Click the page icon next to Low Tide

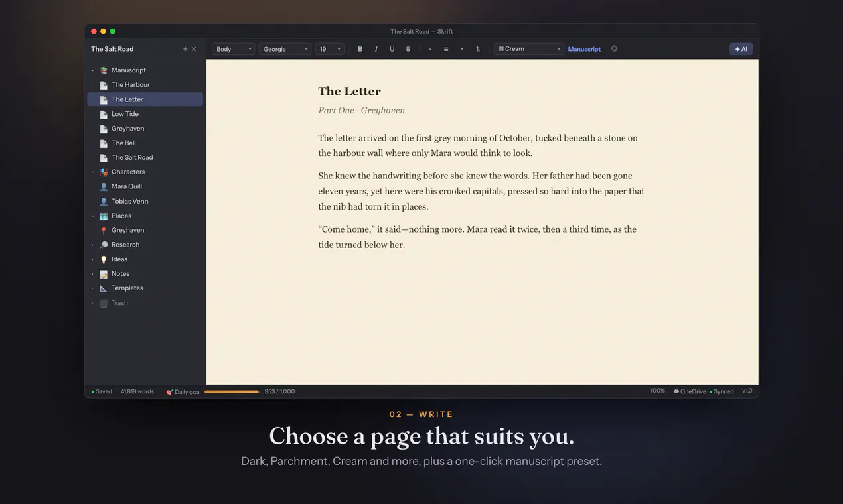(x=104, y=114)
